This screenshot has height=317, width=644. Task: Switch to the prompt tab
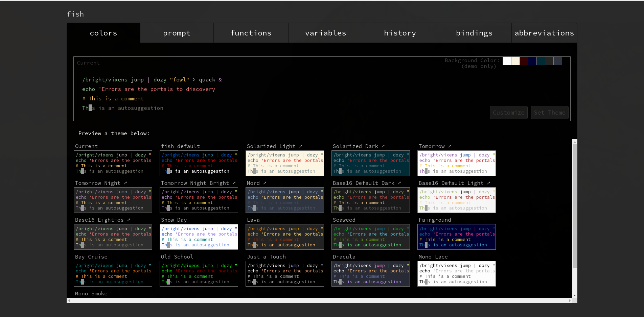[177, 33]
